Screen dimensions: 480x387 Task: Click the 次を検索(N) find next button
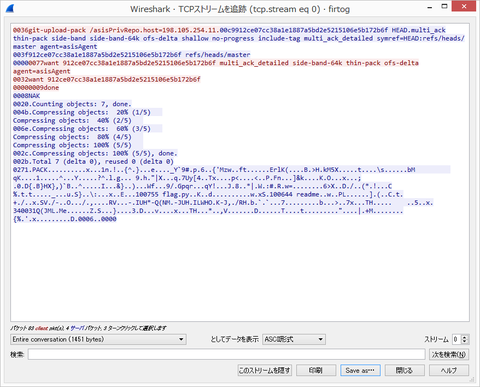point(449,354)
